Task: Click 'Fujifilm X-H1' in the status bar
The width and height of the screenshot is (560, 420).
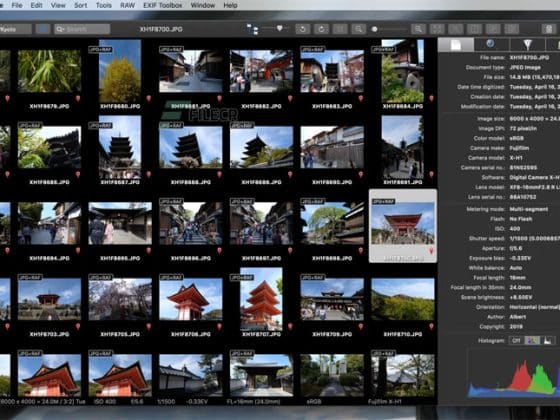Action: pyautogui.click(x=385, y=402)
